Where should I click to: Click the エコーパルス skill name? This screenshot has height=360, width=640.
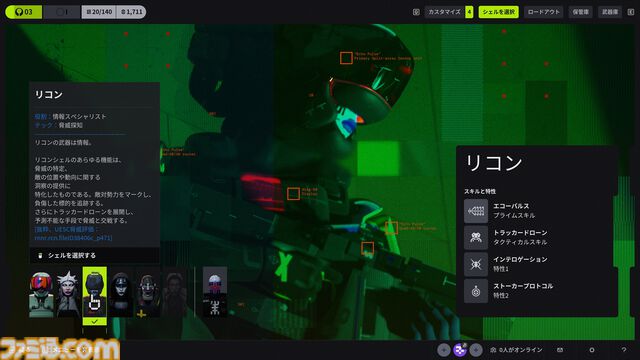tap(511, 206)
